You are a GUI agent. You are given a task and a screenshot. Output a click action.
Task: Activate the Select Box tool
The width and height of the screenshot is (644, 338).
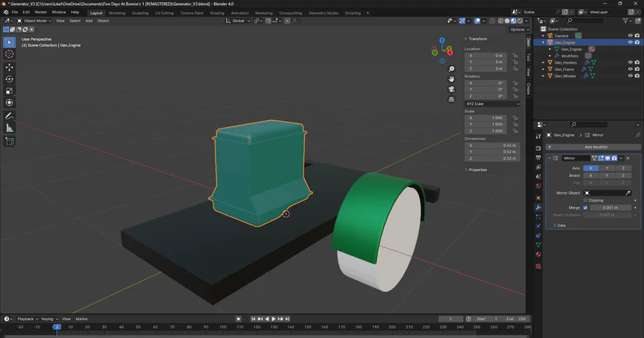point(9,42)
